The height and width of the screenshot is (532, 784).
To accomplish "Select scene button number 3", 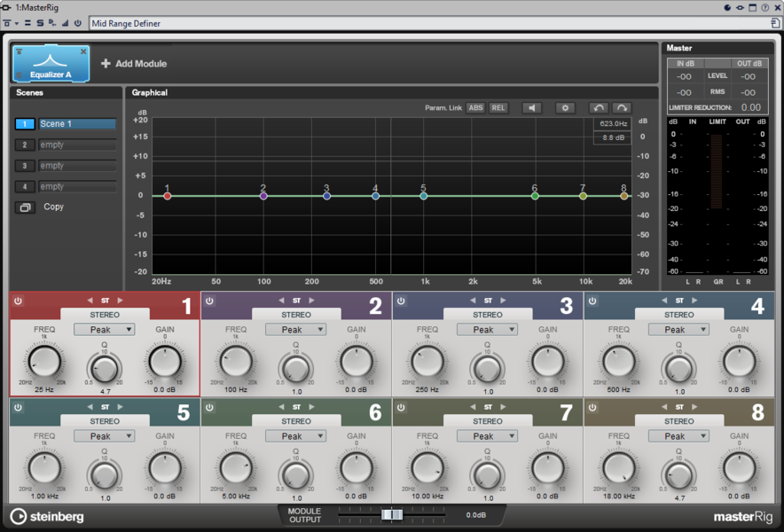I will [25, 166].
